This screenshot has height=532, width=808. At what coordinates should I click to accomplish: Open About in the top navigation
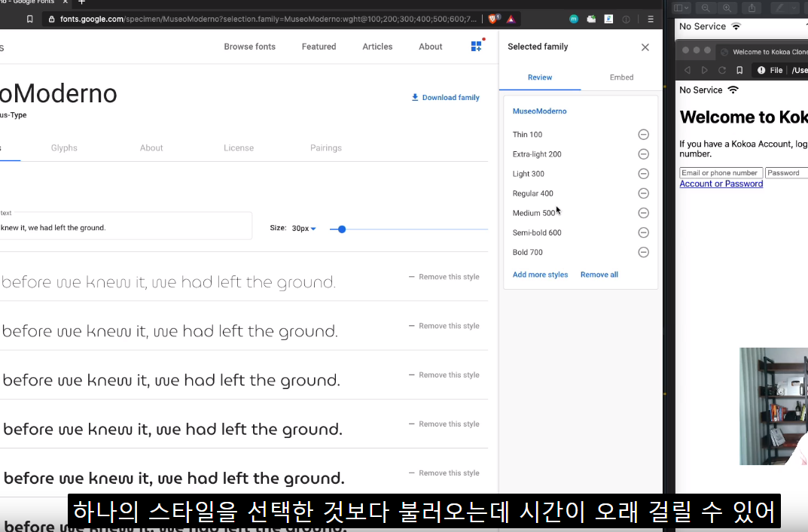click(x=430, y=47)
